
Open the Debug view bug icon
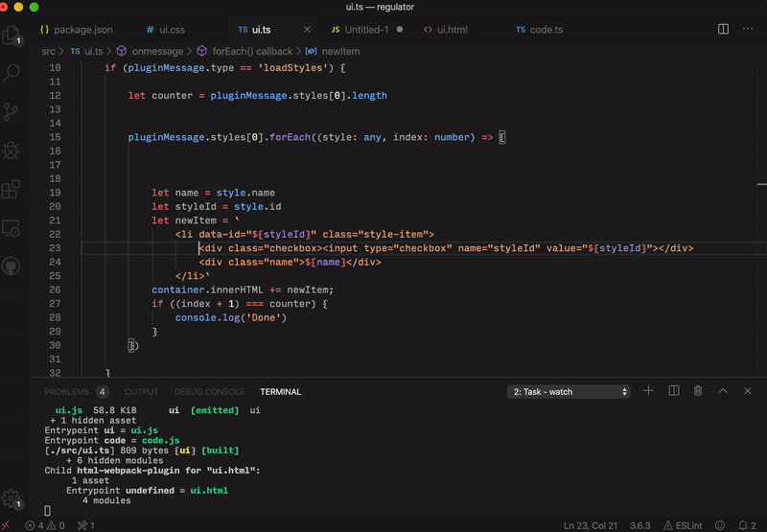click(11, 150)
